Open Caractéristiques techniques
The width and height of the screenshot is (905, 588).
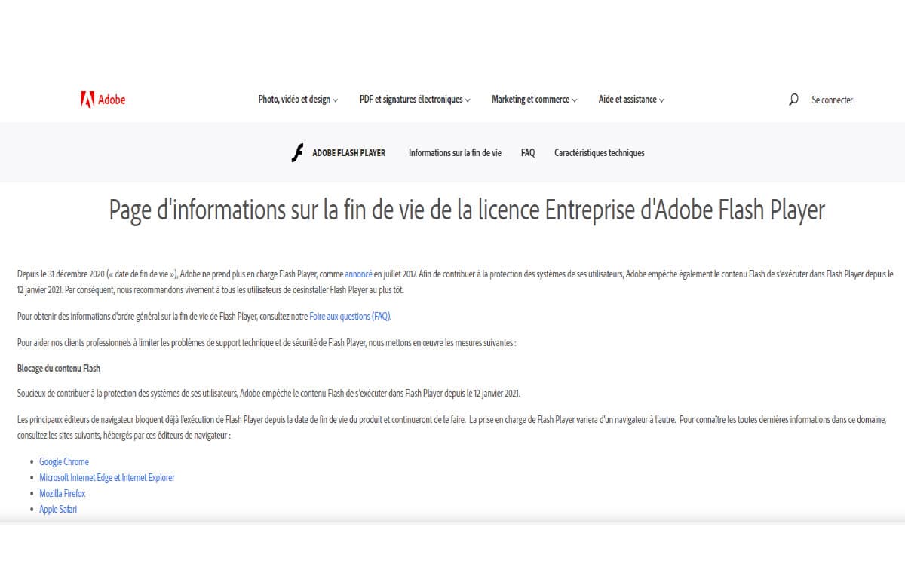pos(598,152)
